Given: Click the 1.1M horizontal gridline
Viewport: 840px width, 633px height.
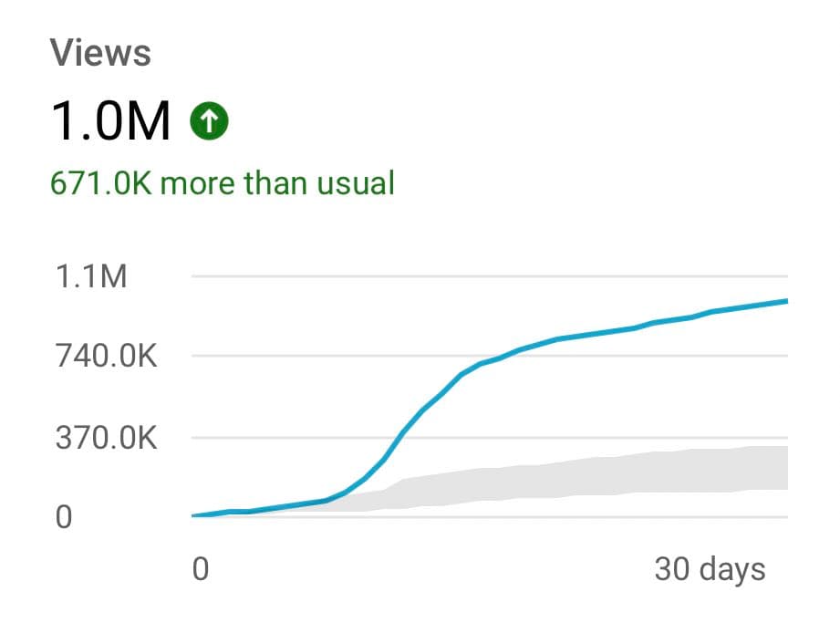Looking at the screenshot, I should click(490, 276).
